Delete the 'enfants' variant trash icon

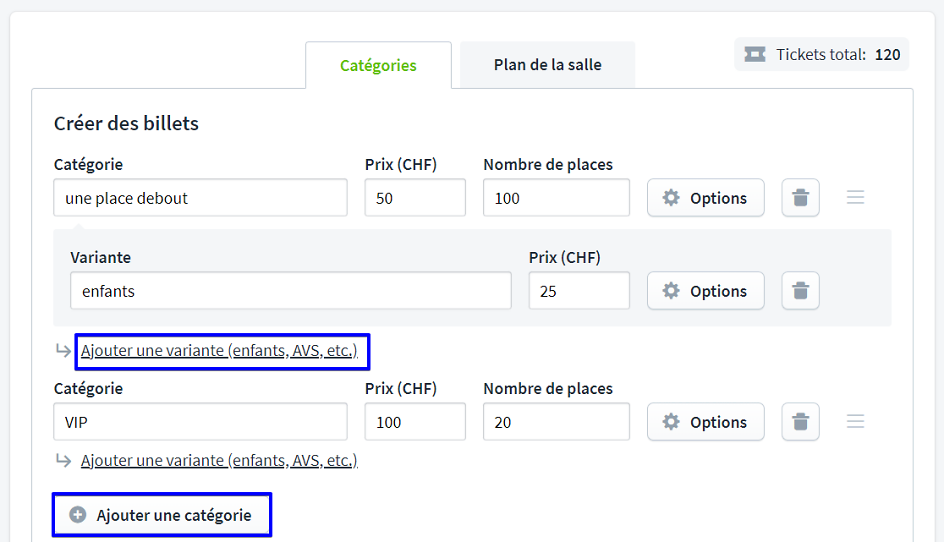(x=800, y=291)
